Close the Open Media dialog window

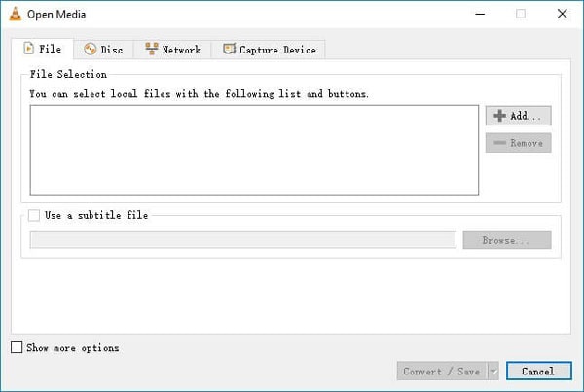pos(561,14)
